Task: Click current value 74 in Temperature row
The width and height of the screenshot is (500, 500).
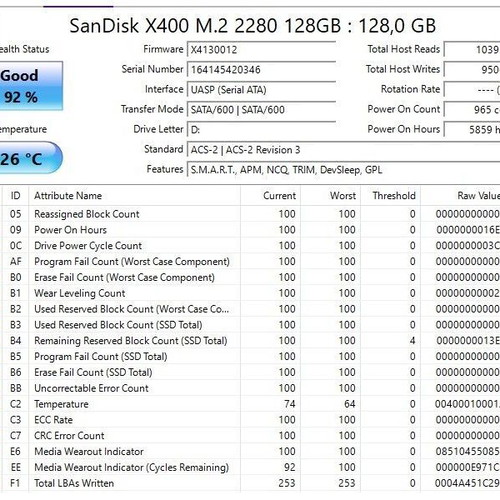Action: tap(290, 404)
